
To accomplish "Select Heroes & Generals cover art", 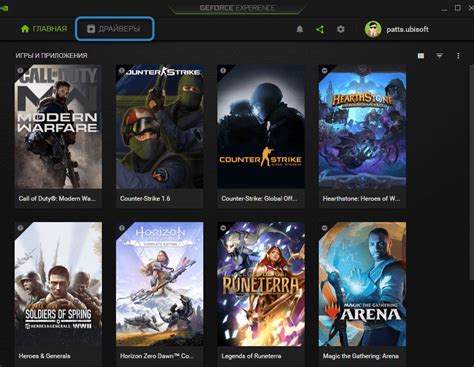I will 58,284.
